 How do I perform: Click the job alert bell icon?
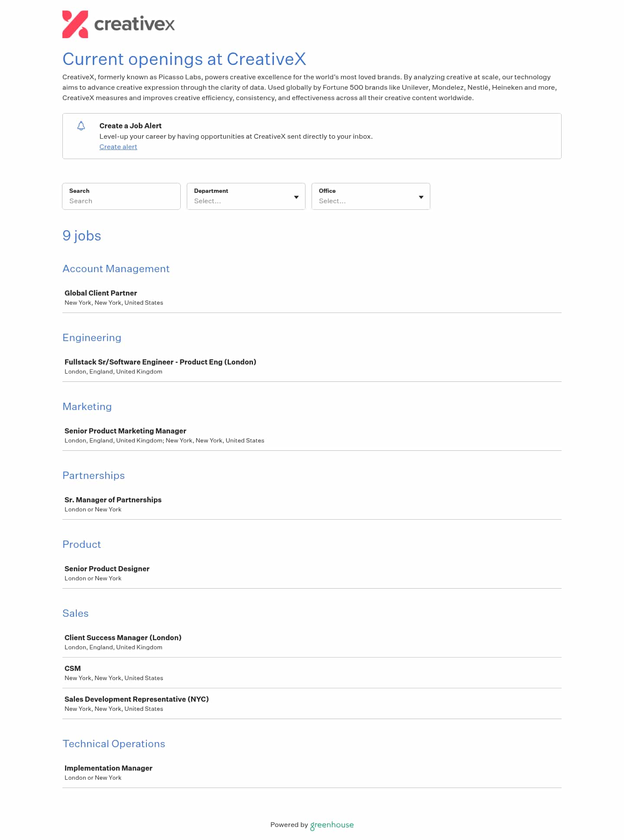coord(81,126)
